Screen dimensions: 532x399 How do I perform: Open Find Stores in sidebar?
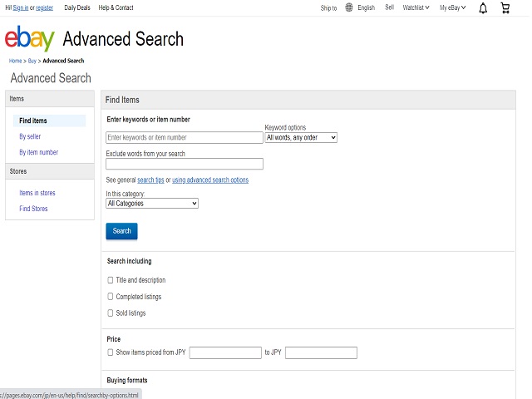[33, 209]
